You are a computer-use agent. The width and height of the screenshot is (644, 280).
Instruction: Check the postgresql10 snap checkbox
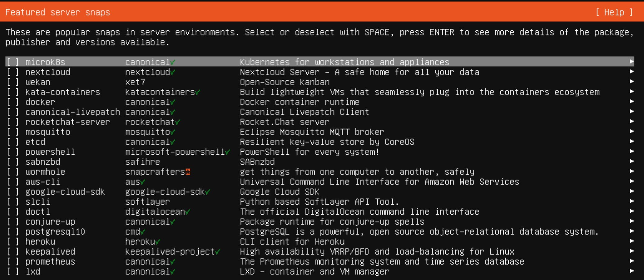12,232
